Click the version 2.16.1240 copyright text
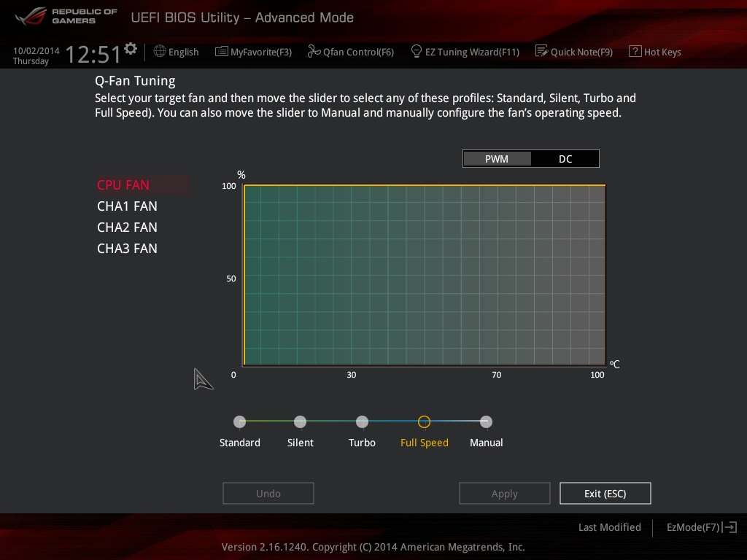This screenshot has width=747, height=560. [x=373, y=547]
